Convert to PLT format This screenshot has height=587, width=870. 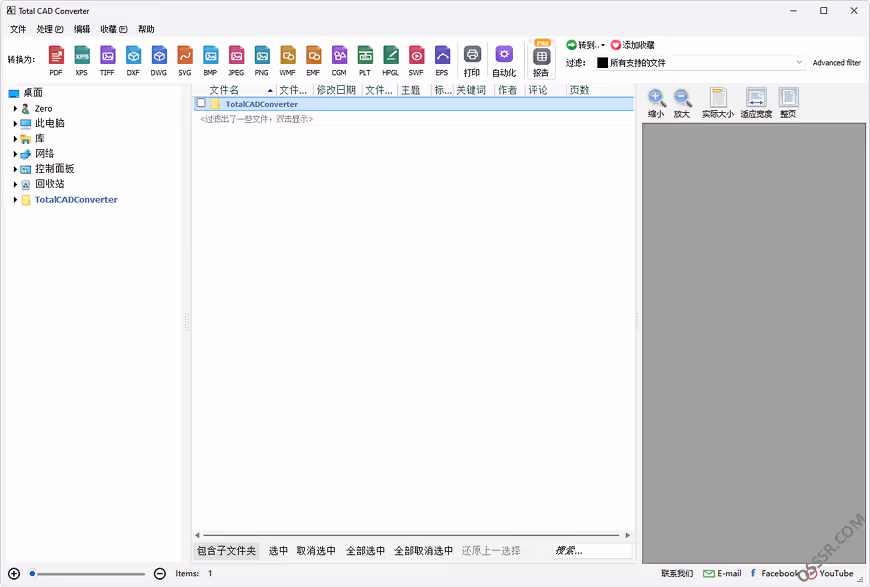click(365, 60)
